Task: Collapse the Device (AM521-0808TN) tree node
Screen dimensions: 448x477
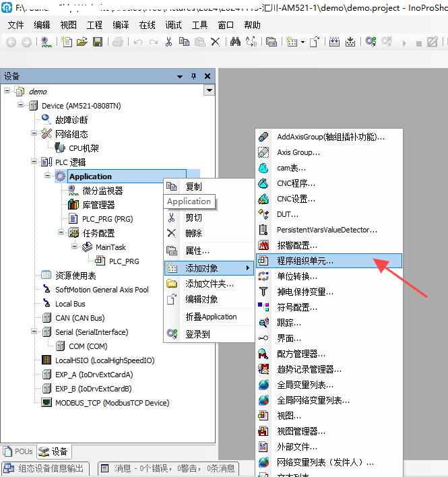Action: 21,106
